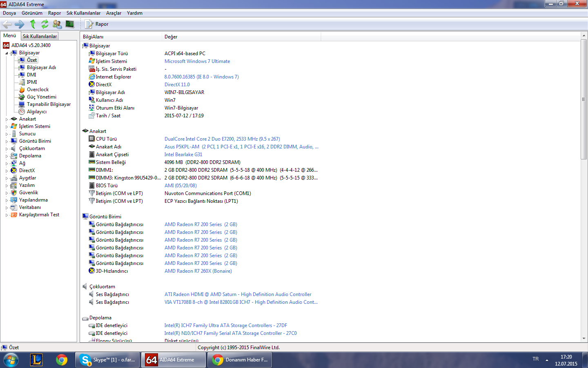This screenshot has width=588, height=368.
Task: Click the Veritabanı tree icon
Action: coord(14,207)
